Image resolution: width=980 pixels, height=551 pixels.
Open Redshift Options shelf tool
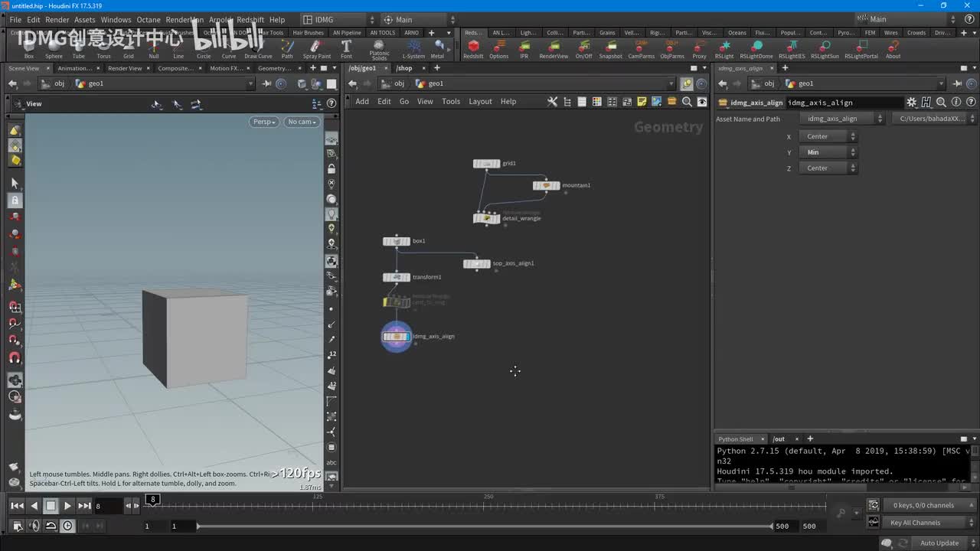tap(499, 50)
